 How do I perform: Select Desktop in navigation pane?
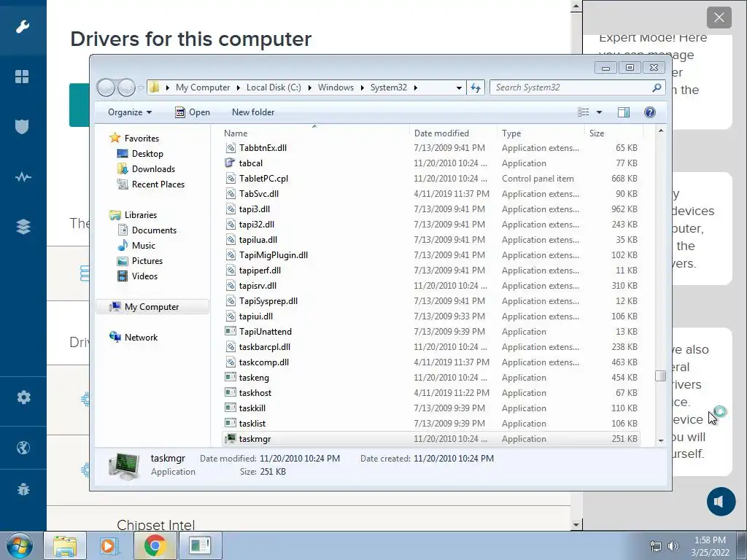coord(147,153)
